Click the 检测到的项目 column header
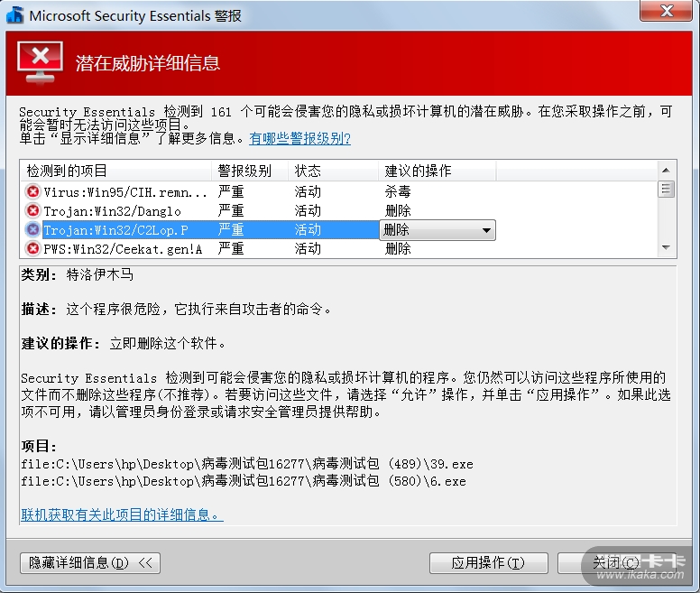700x593 pixels. coord(115,171)
